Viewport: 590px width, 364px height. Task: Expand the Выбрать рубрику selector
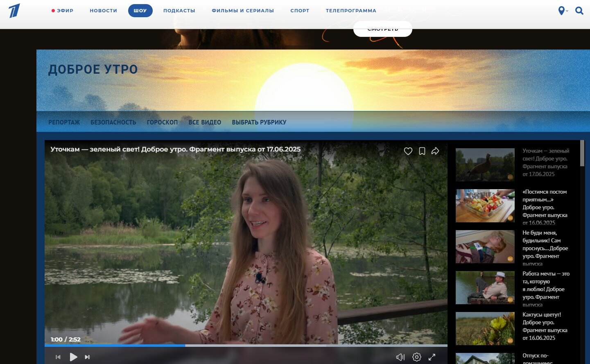click(x=259, y=122)
